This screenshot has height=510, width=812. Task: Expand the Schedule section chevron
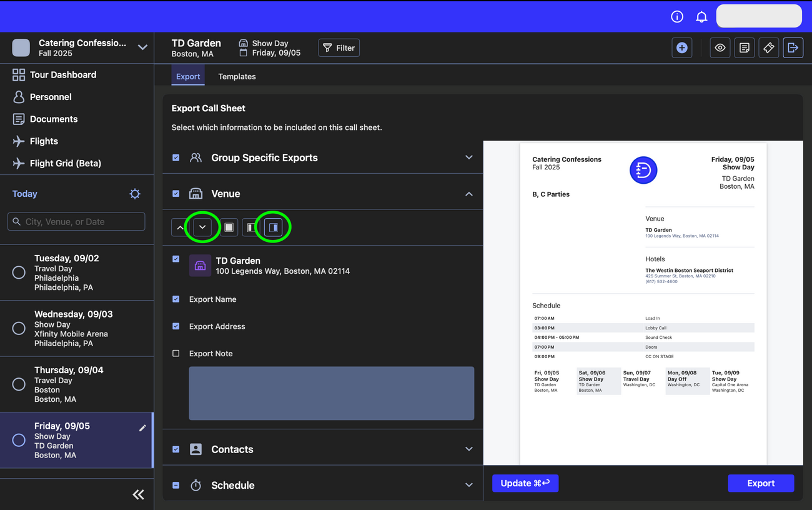click(469, 485)
